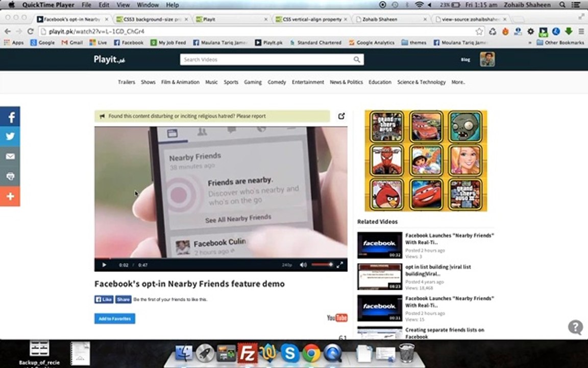The image size is (588, 368).
Task: Change video quality via 240p selector
Action: click(x=287, y=265)
